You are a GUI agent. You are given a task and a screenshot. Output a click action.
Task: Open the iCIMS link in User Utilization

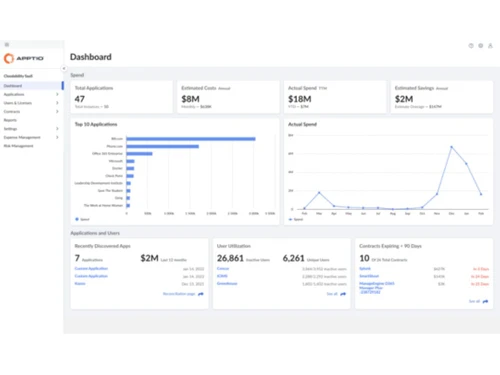(x=222, y=276)
